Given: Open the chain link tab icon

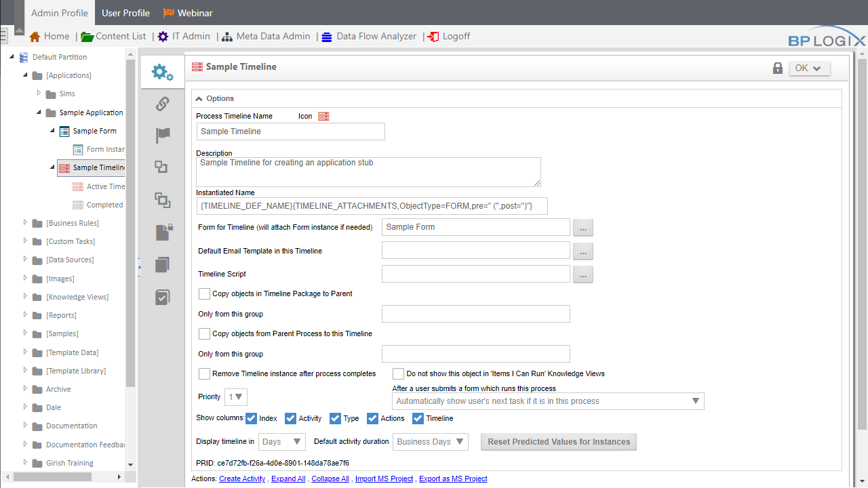Looking at the screenshot, I should pos(162,104).
